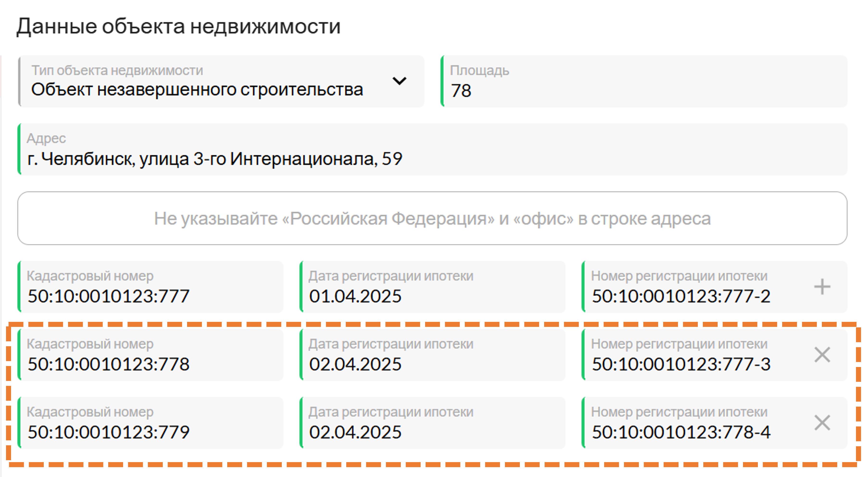Edit the mortgage date in the 50:10:0010123:779 row

coord(432,423)
